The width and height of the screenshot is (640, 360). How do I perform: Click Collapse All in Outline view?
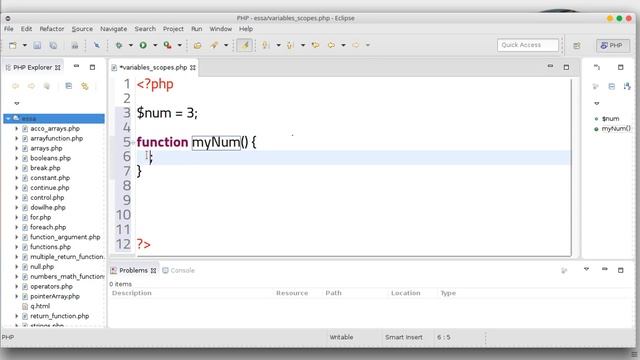611,86
